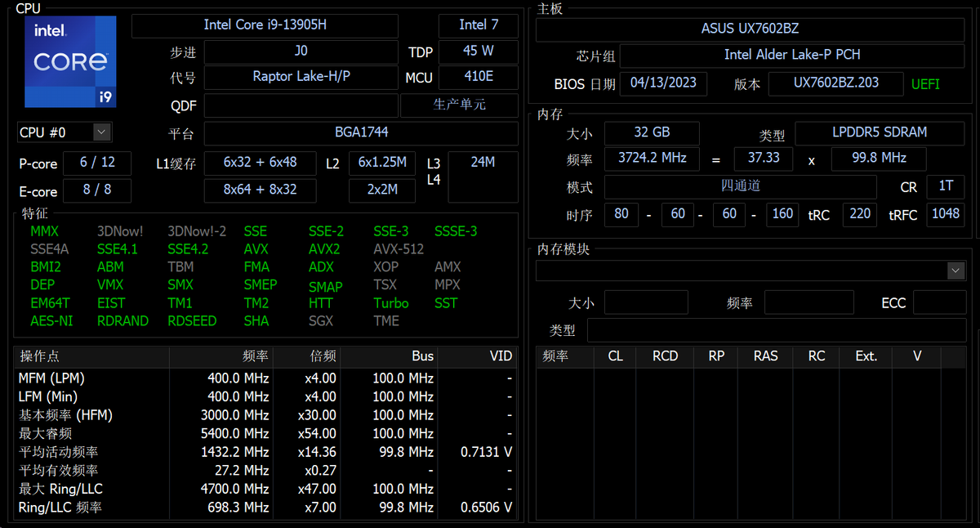Click the RDSEED feature flag
The height and width of the screenshot is (528, 980).
click(192, 321)
